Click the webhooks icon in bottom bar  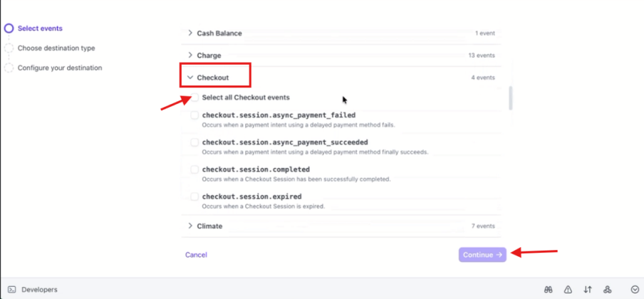tap(608, 290)
